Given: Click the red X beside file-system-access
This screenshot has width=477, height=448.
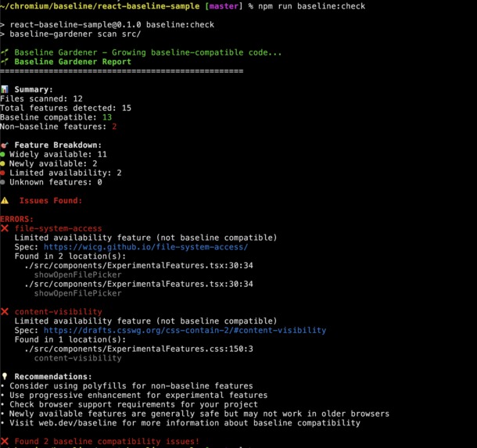Looking at the screenshot, I should point(5,228).
